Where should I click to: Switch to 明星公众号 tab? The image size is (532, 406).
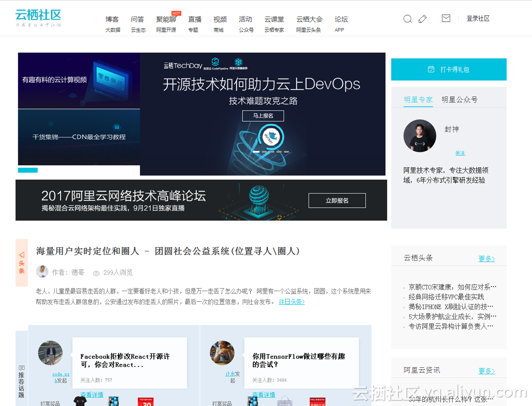click(460, 100)
